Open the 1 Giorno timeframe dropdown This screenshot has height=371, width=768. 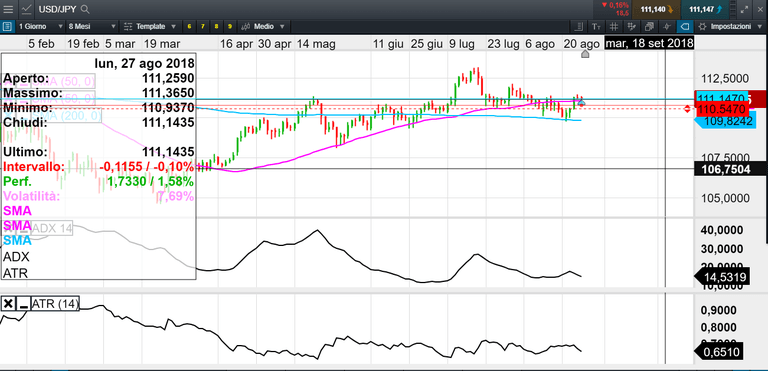(41, 26)
